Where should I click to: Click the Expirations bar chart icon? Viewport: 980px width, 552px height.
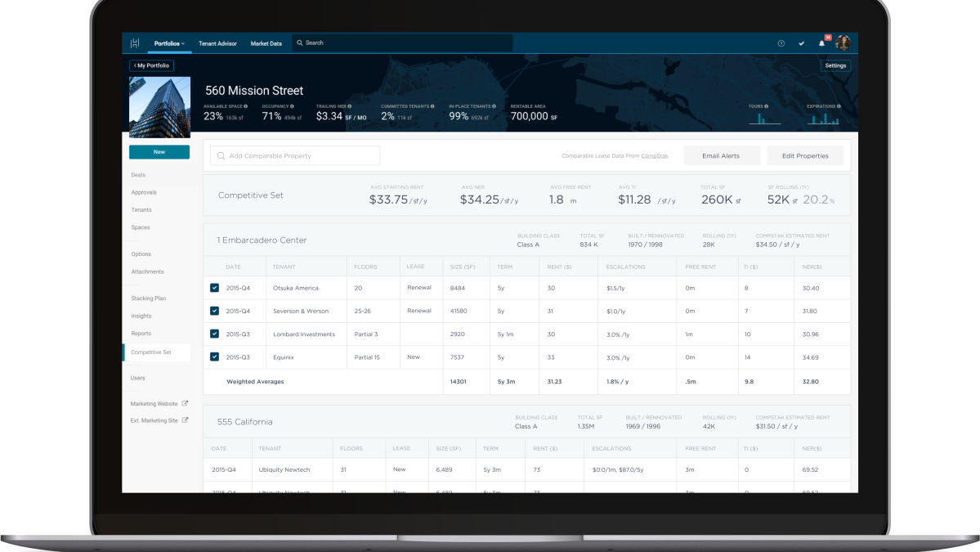tap(824, 118)
